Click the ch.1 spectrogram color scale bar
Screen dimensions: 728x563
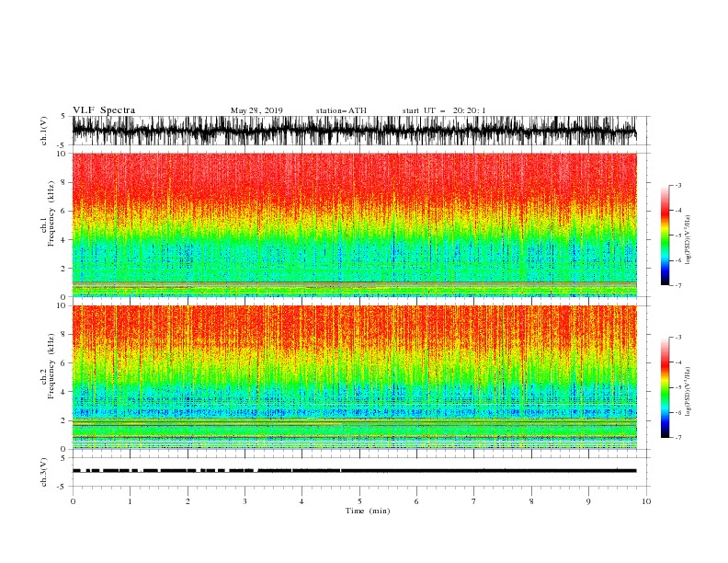tap(665, 236)
